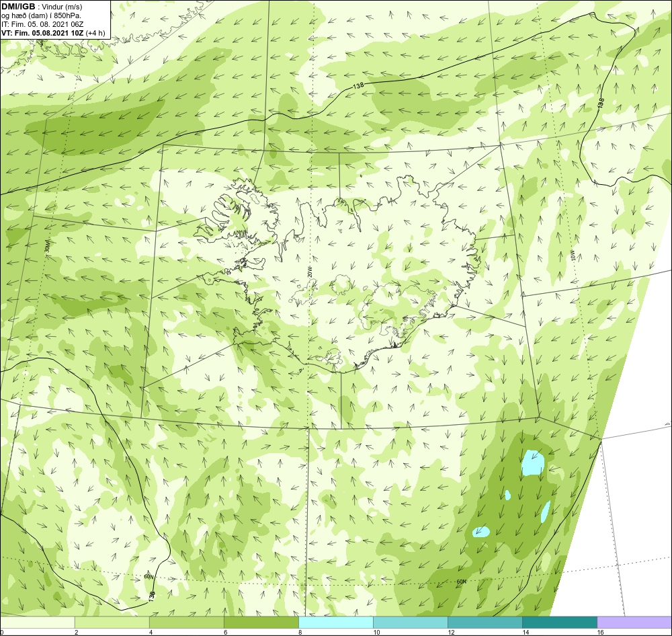Screen dimensions: 672x636
Task: Select the 6–8 m/s dark green legend swatch
Action: [261, 622]
